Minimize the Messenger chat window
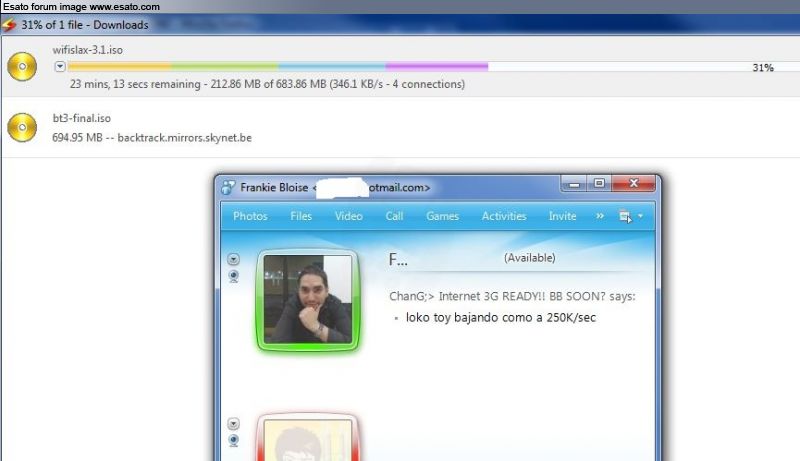The height and width of the screenshot is (461, 800). pyautogui.click(x=574, y=184)
